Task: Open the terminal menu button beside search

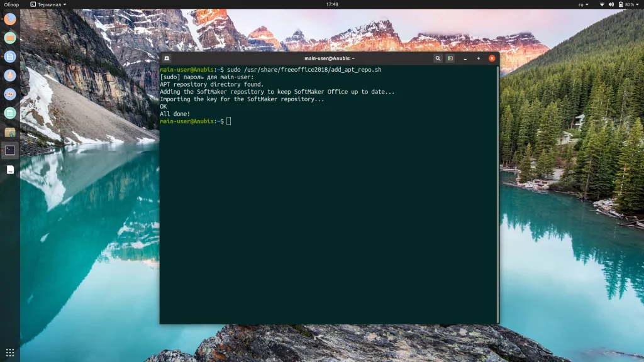Action: (450, 58)
